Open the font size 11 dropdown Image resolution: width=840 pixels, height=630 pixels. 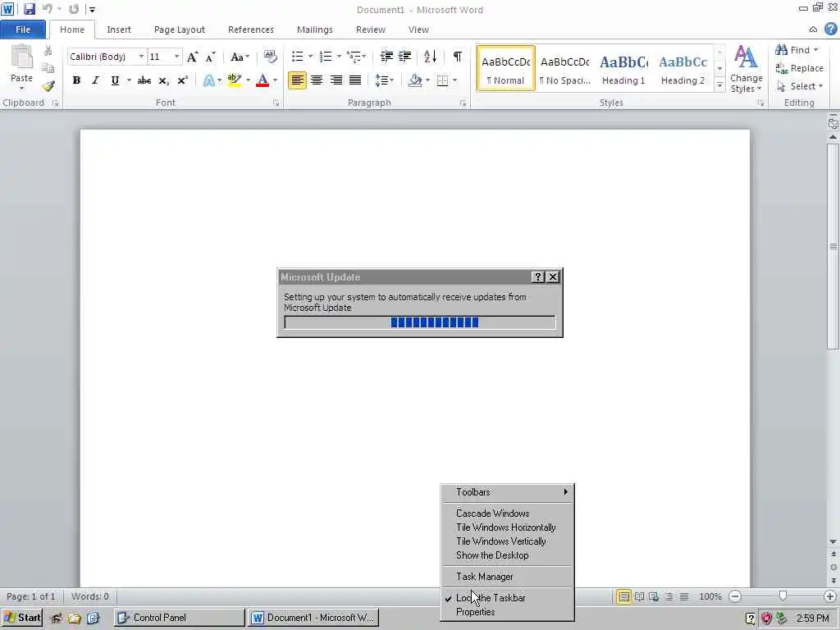point(176,57)
